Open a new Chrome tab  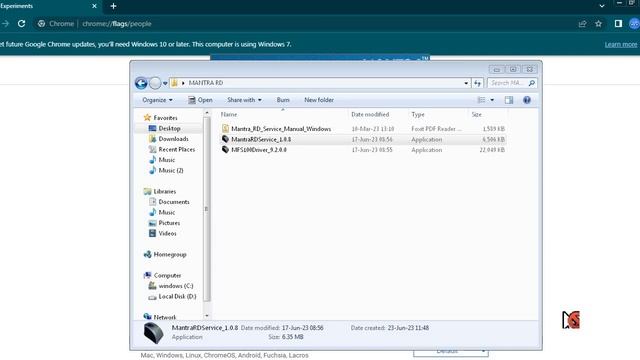click(x=113, y=6)
